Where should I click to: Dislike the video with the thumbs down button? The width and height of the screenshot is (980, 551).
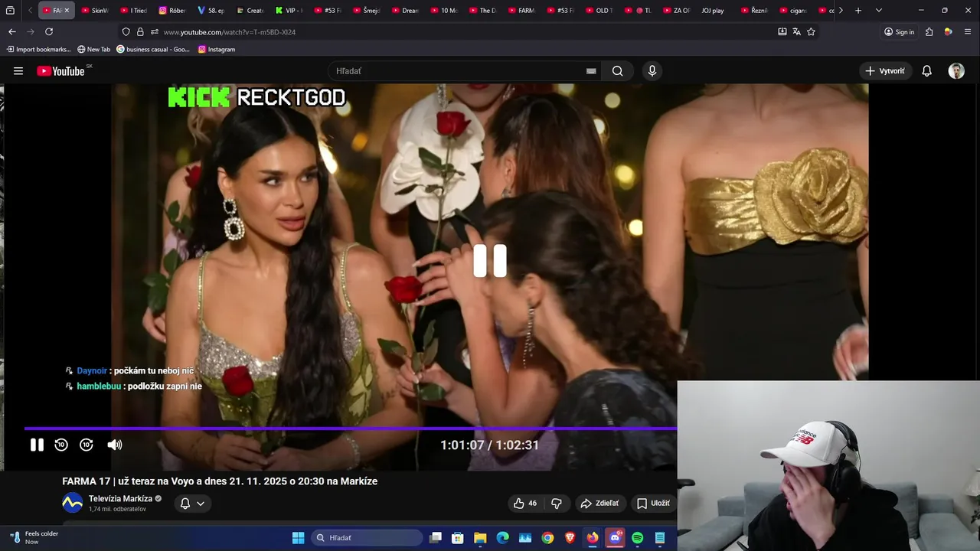(x=557, y=504)
